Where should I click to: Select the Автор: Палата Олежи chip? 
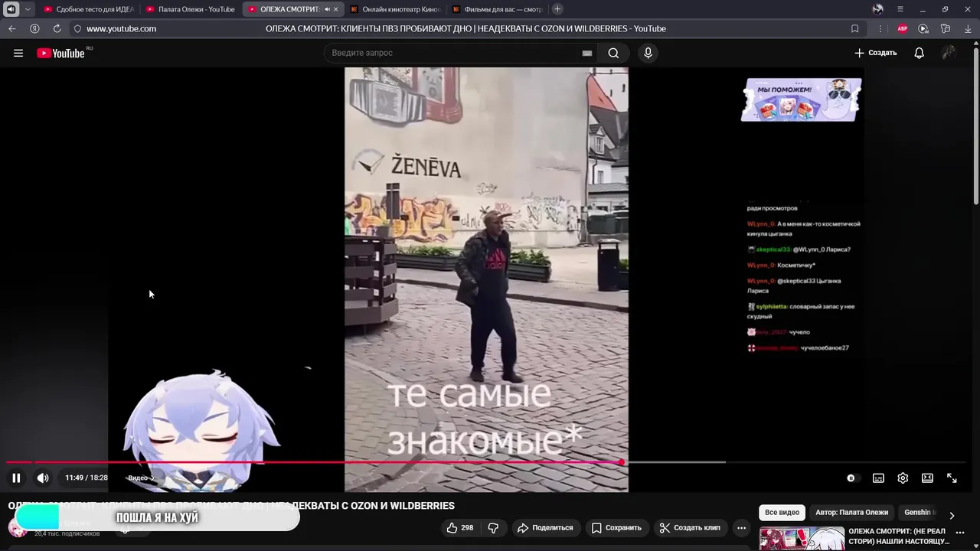[851, 512]
